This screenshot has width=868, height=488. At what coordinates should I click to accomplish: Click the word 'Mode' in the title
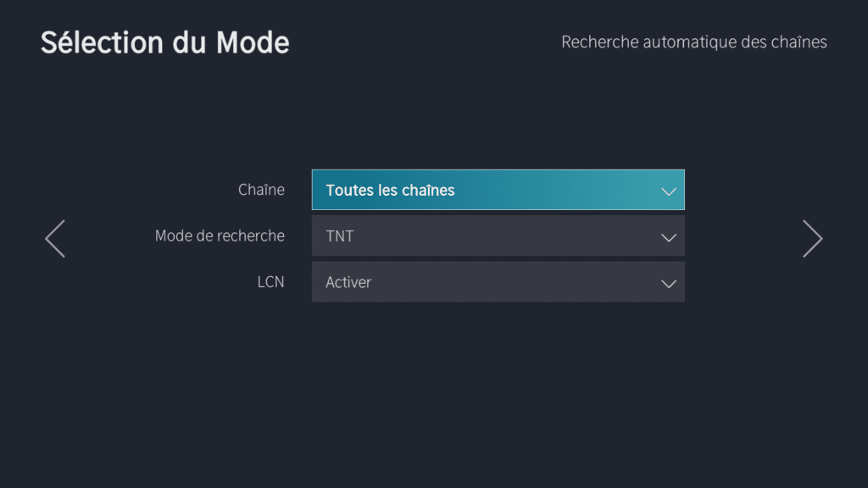click(253, 42)
